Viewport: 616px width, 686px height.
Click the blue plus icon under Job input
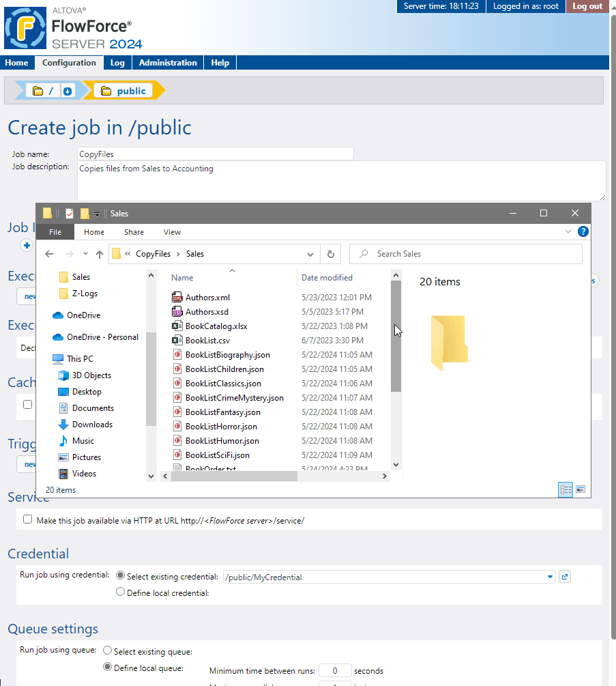click(27, 246)
